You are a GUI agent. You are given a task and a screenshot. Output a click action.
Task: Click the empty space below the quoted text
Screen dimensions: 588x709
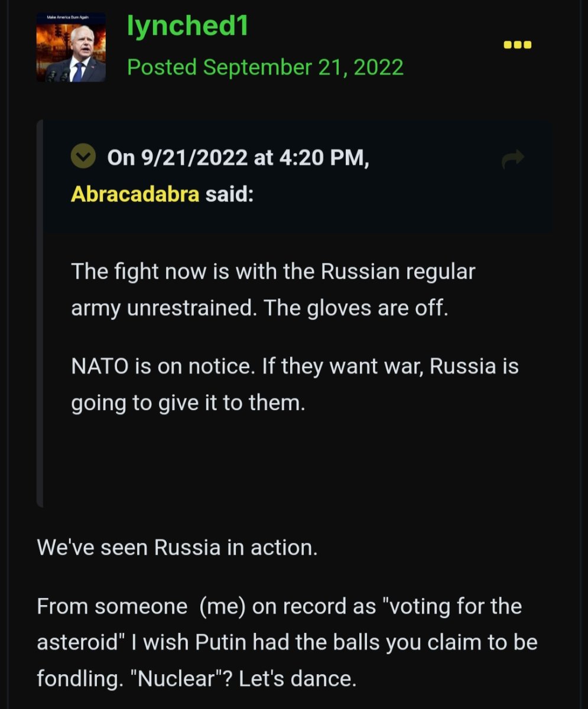click(x=295, y=461)
